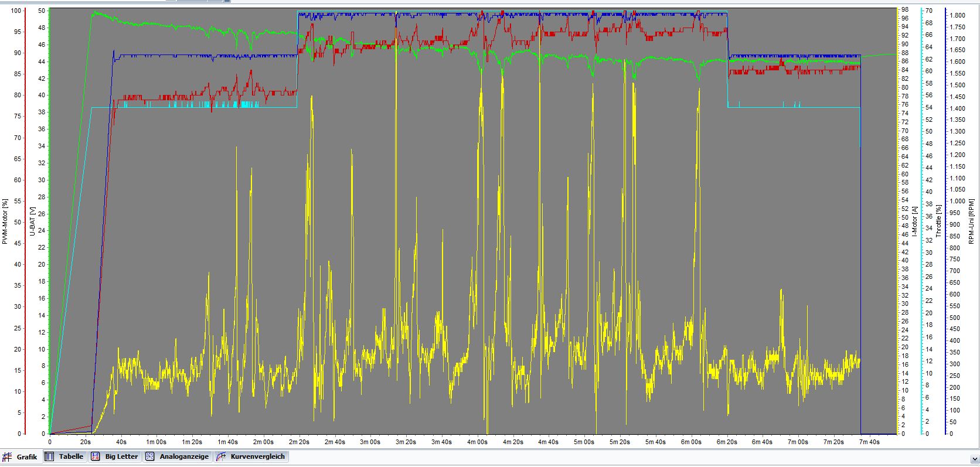The image size is (980, 467).
Task: Click the Grafik tab chart icon
Action: click(8, 457)
